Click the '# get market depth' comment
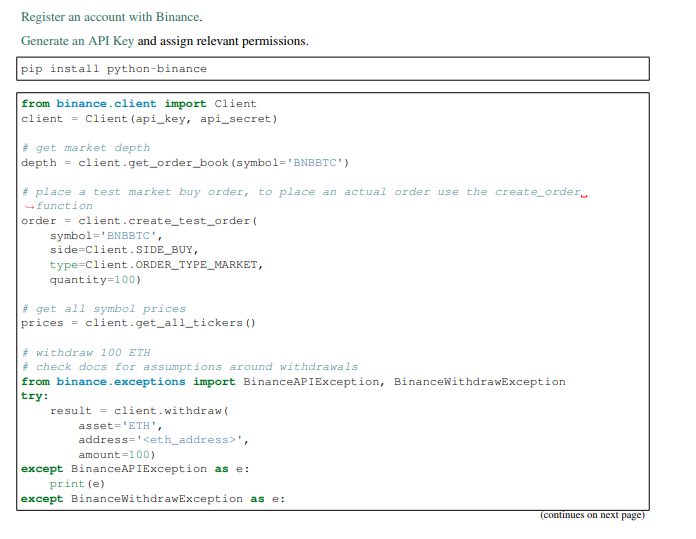This screenshot has height=539, width=696. (x=86, y=148)
